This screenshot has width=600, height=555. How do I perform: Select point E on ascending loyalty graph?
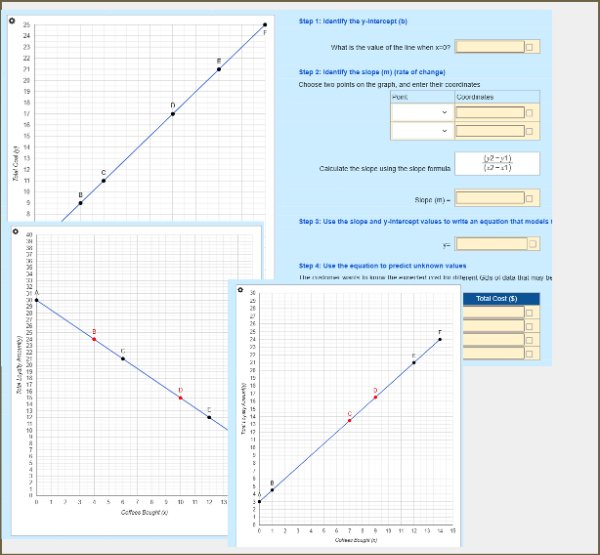(x=414, y=362)
